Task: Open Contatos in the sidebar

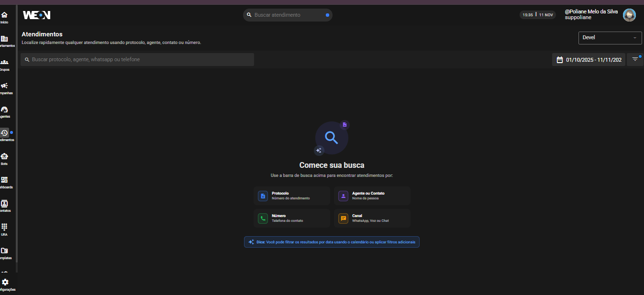Action: click(4, 204)
